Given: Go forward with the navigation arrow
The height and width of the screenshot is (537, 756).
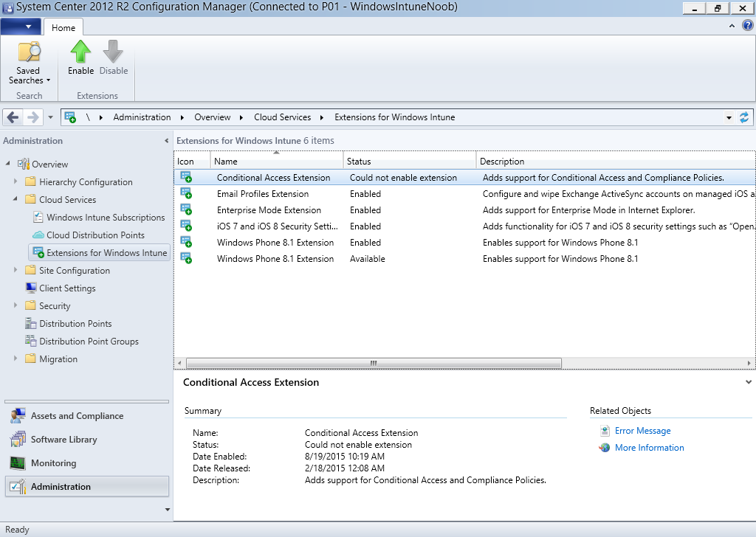Looking at the screenshot, I should pos(32,117).
